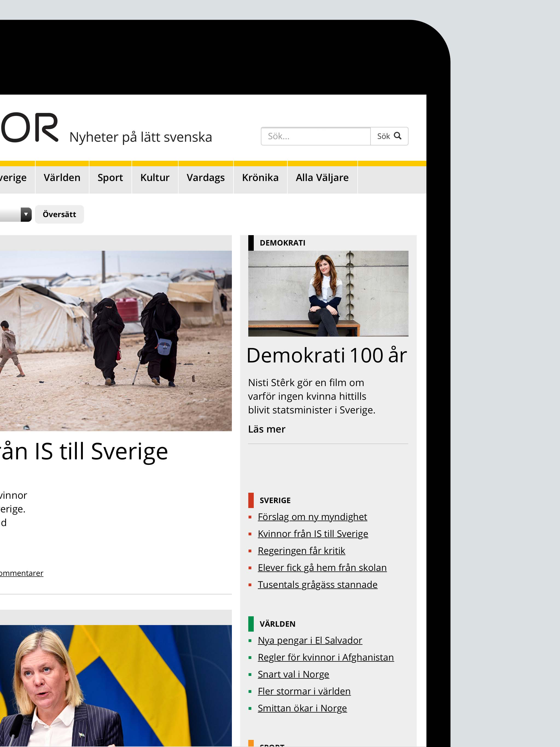The image size is (560, 747).
Task: Open the Krönika menu item
Action: [x=260, y=177]
